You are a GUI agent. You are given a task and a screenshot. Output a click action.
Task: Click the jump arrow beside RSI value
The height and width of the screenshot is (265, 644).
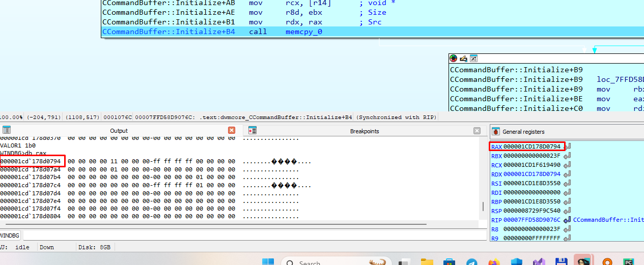[x=568, y=183]
